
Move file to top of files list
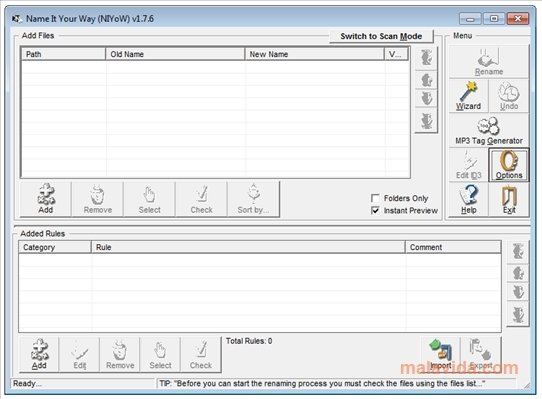[x=426, y=58]
